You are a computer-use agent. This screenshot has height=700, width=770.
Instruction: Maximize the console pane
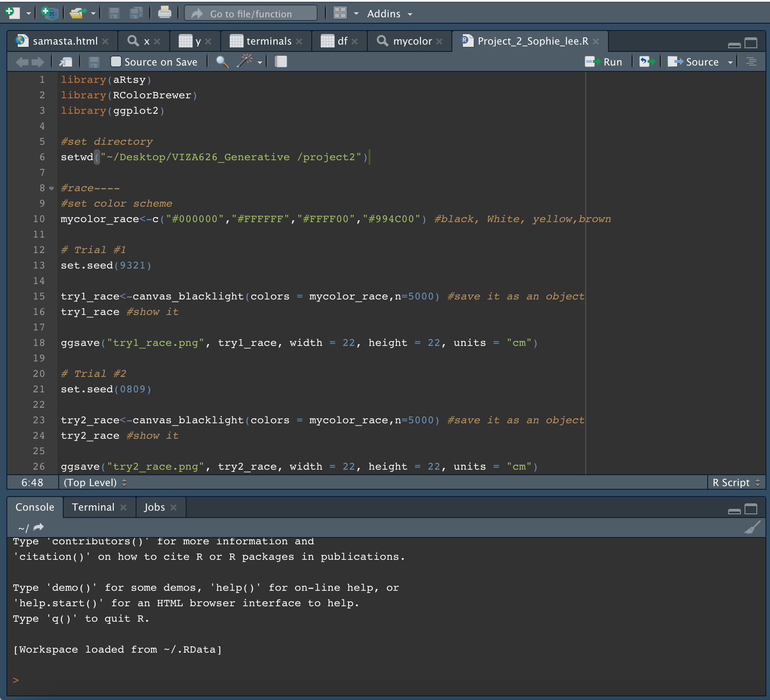coord(751,509)
